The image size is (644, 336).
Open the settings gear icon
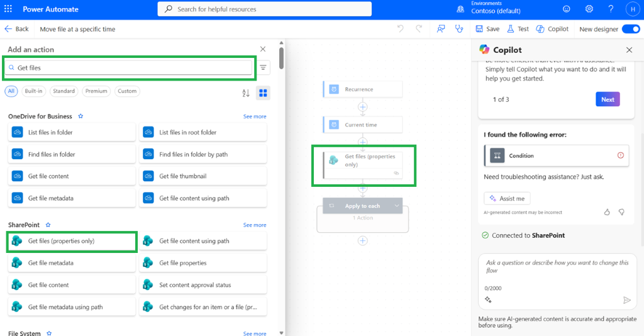(x=589, y=9)
